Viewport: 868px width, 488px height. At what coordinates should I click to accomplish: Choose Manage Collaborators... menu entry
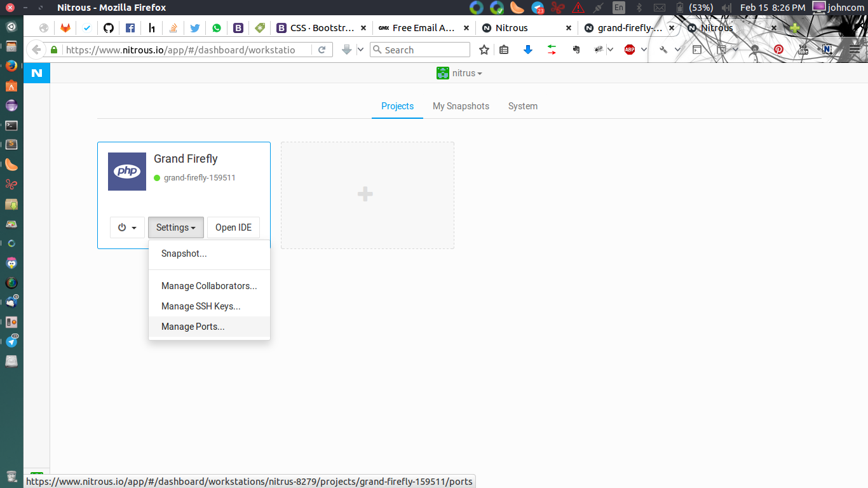209,286
